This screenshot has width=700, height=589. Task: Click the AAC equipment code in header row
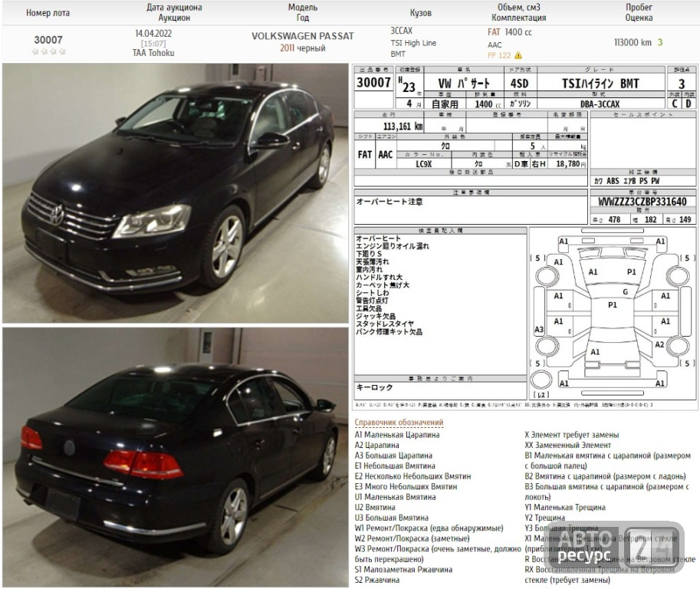(495, 44)
